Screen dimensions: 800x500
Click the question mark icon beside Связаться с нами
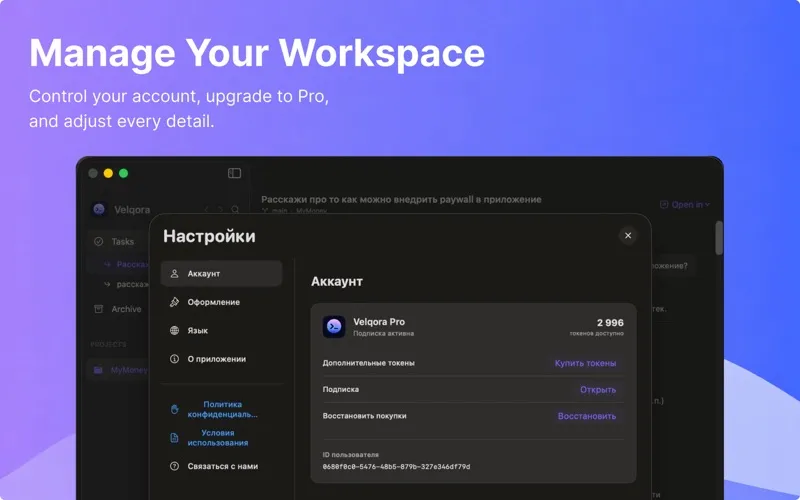(174, 466)
